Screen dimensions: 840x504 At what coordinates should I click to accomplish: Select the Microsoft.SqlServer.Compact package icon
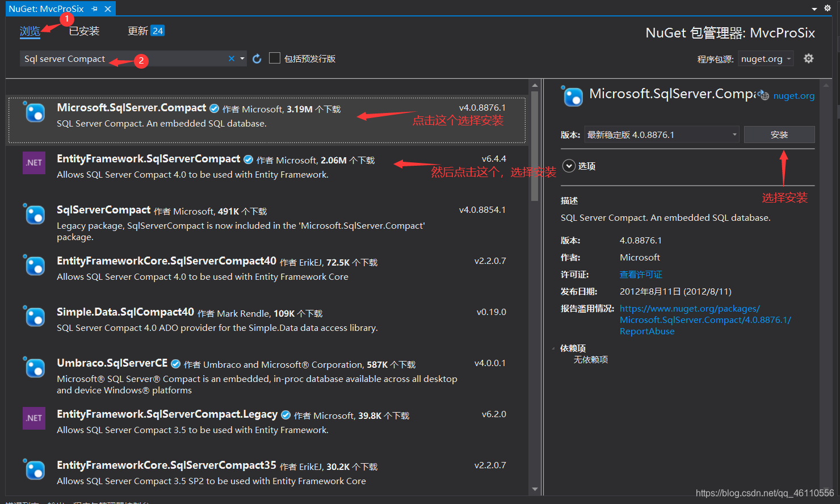click(34, 112)
